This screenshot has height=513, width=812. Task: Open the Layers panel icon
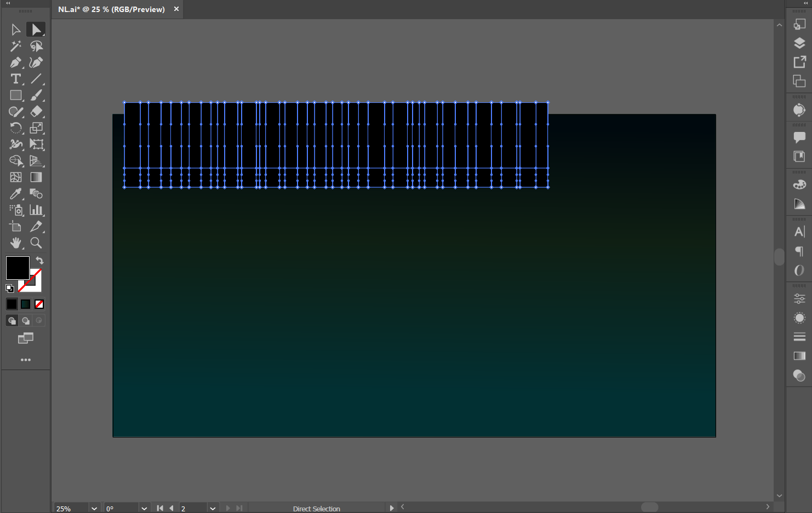(x=799, y=43)
